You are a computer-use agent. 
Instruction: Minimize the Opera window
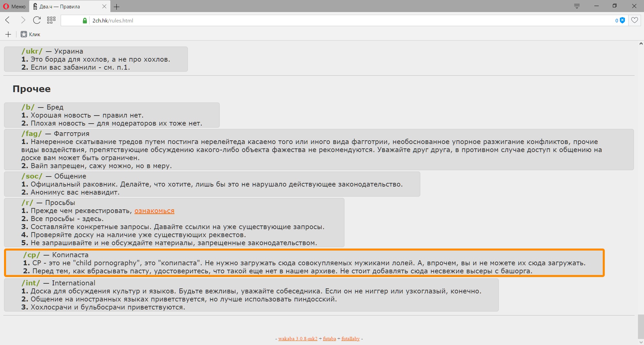point(596,6)
